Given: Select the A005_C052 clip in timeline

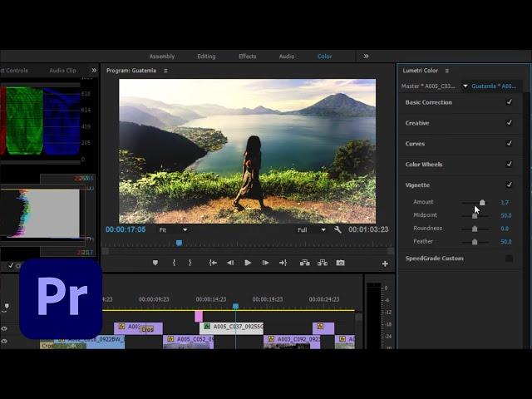Looking at the screenshot, I should pyautogui.click(x=189, y=342).
